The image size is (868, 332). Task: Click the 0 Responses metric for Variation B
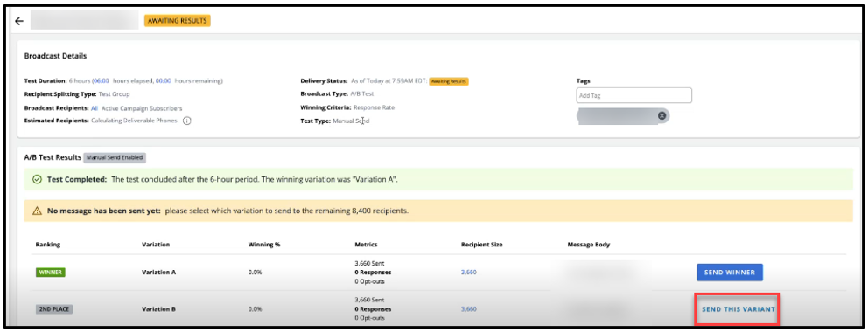pos(373,309)
